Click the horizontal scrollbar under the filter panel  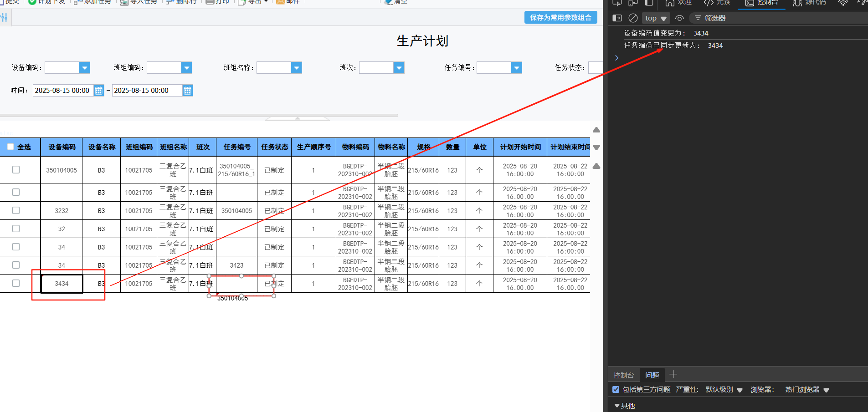pos(199,115)
